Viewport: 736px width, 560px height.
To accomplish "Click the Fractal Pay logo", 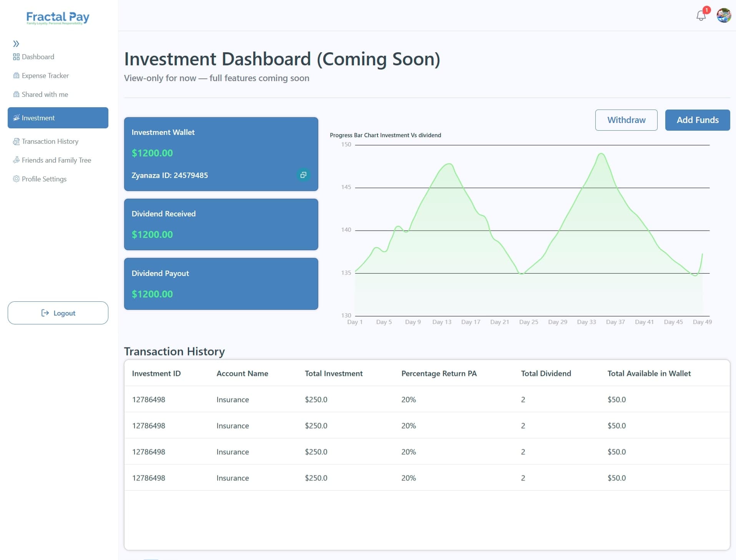I will click(58, 18).
